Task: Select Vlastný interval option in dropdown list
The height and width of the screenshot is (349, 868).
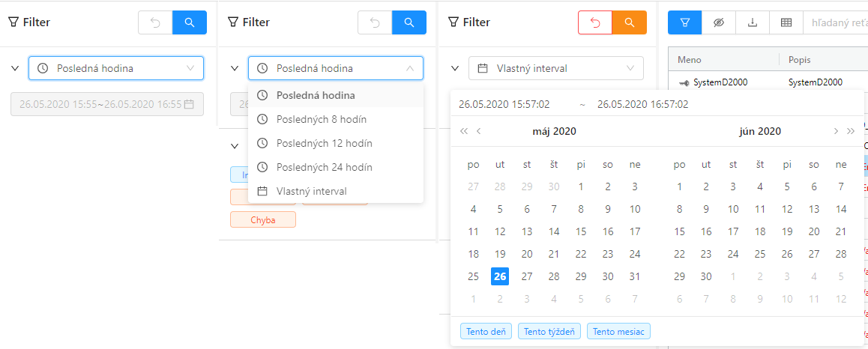Action: coord(311,191)
